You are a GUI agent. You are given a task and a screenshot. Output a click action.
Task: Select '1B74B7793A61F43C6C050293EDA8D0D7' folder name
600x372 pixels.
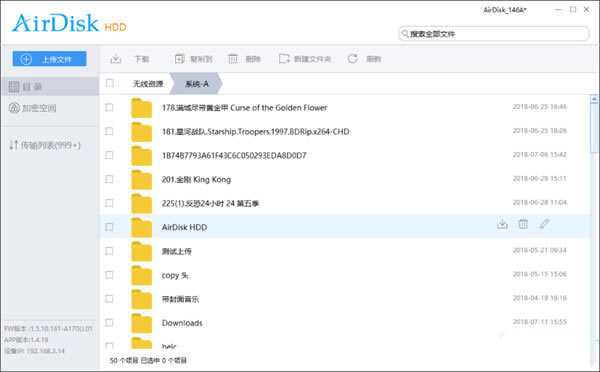click(234, 155)
